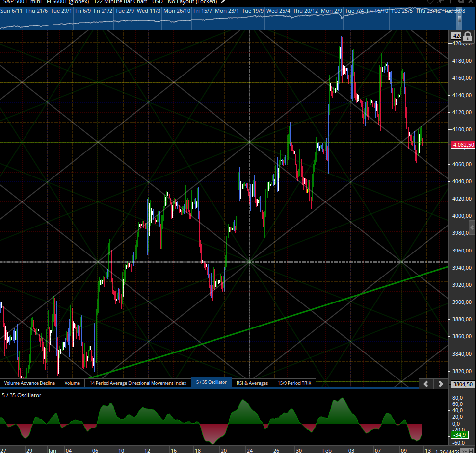Select the 5 / 35 Oscillator tab

pyautogui.click(x=212, y=382)
